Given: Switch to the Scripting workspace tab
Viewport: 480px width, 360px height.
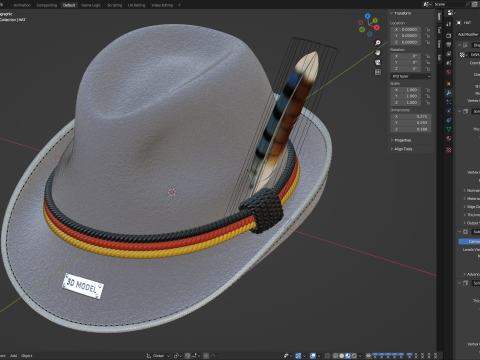Looking at the screenshot, I should coord(114,5).
